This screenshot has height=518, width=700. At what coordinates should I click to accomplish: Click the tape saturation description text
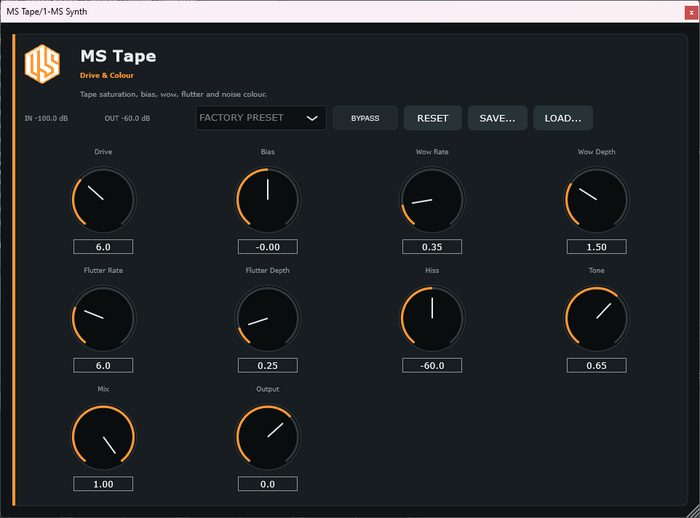[x=173, y=94]
